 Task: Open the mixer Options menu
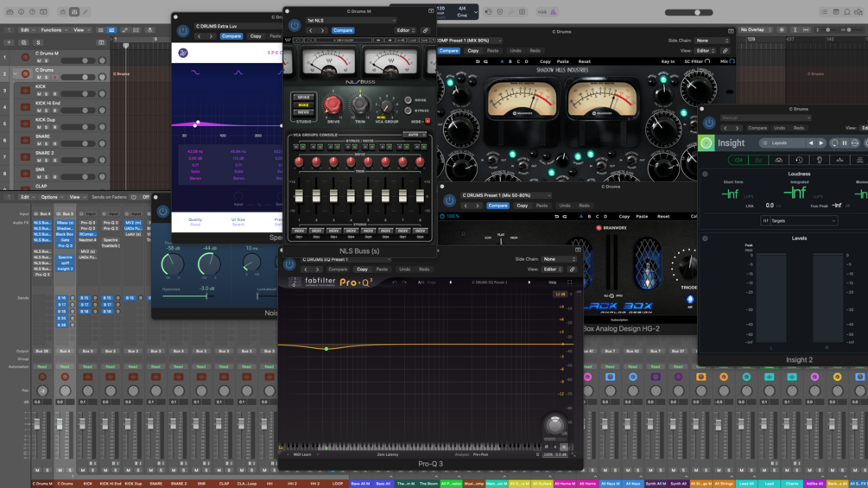(50, 197)
